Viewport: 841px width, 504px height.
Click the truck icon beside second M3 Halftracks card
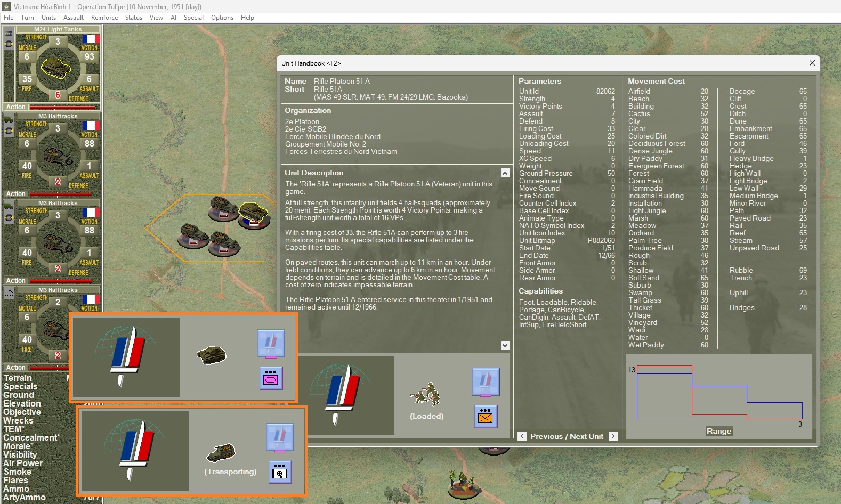[9, 206]
